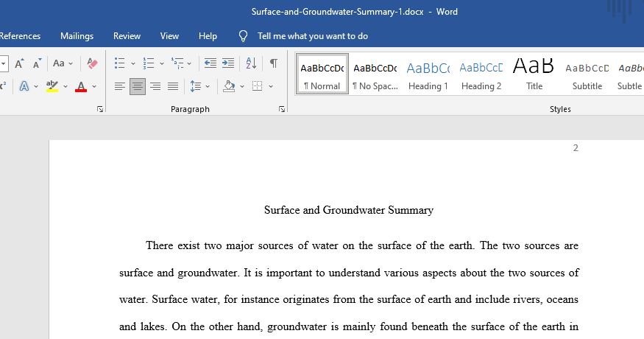Apply red font color
This screenshot has height=339, width=644.
(x=81, y=86)
